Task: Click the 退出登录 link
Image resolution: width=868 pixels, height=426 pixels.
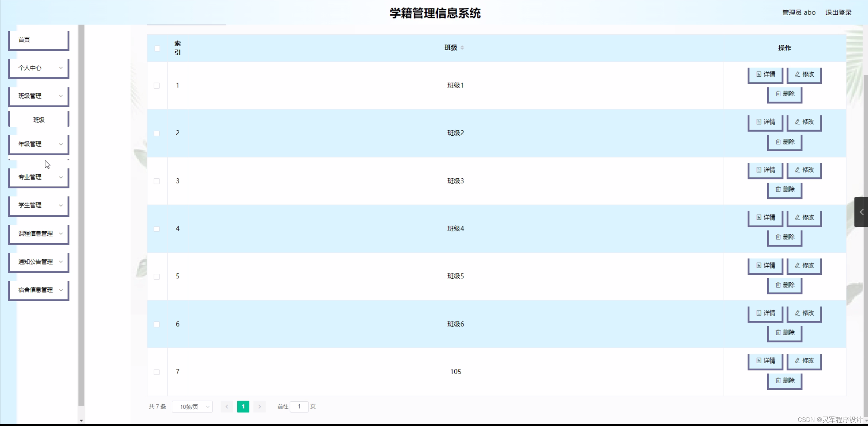Action: coord(838,13)
